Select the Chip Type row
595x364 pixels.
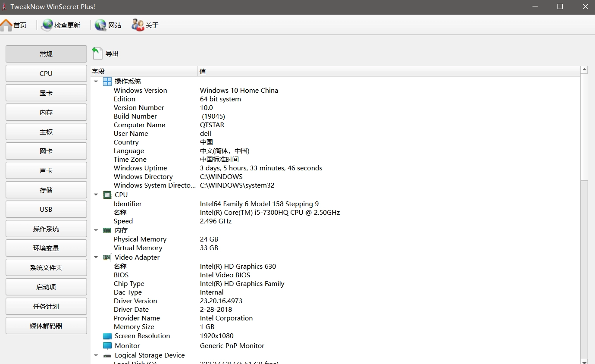coord(335,284)
